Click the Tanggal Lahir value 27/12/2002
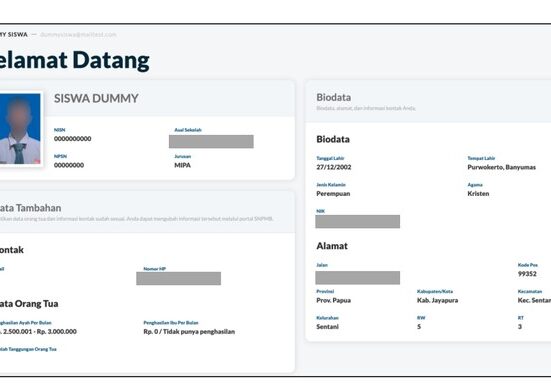Image resolution: width=551 pixels, height=391 pixels. [x=333, y=167]
